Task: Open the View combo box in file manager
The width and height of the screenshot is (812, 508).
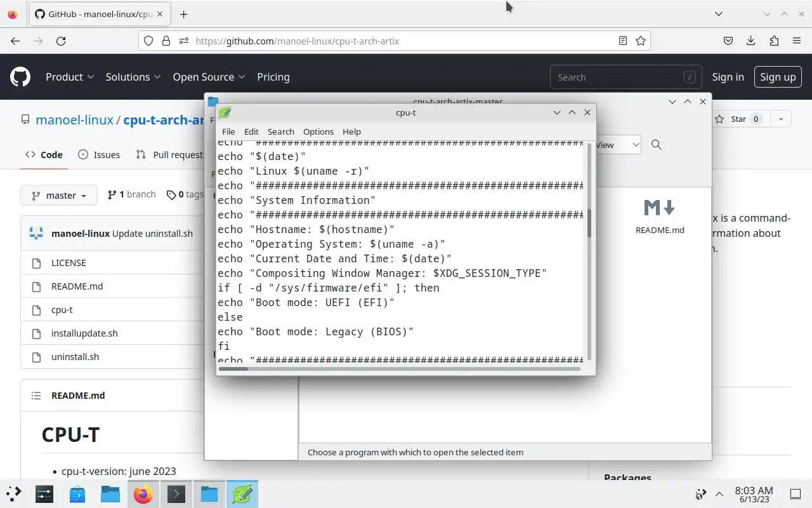Action: pos(618,145)
